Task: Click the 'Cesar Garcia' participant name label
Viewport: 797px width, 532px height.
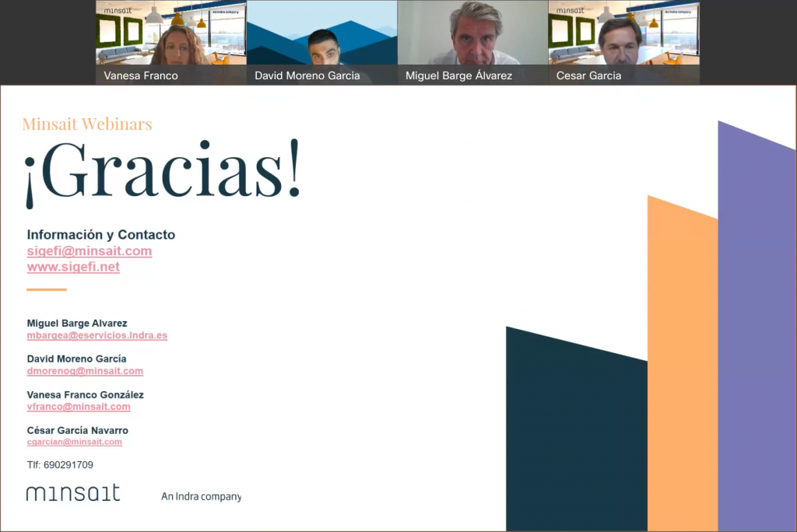Action: click(x=588, y=75)
